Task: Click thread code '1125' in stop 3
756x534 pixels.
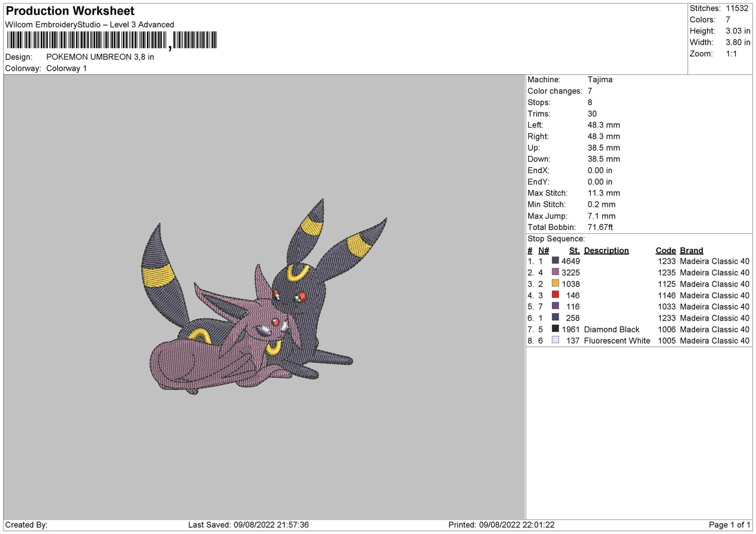Action: (x=667, y=284)
